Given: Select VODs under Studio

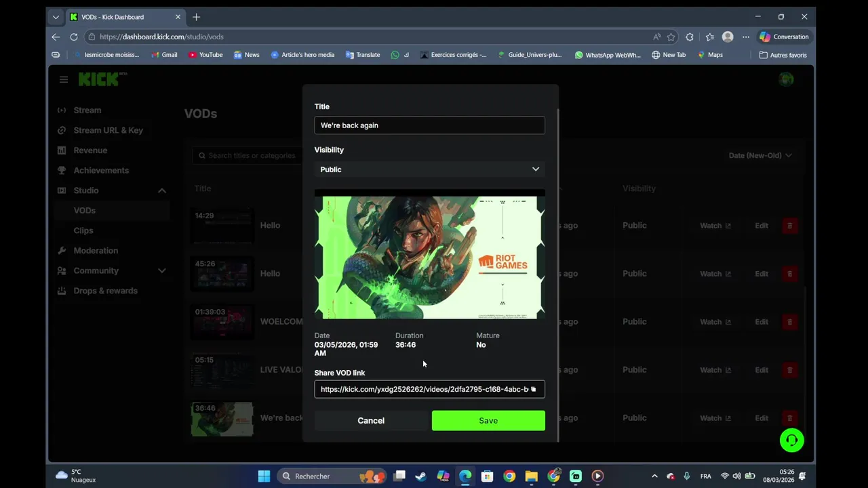Looking at the screenshot, I should pyautogui.click(x=113, y=211).
